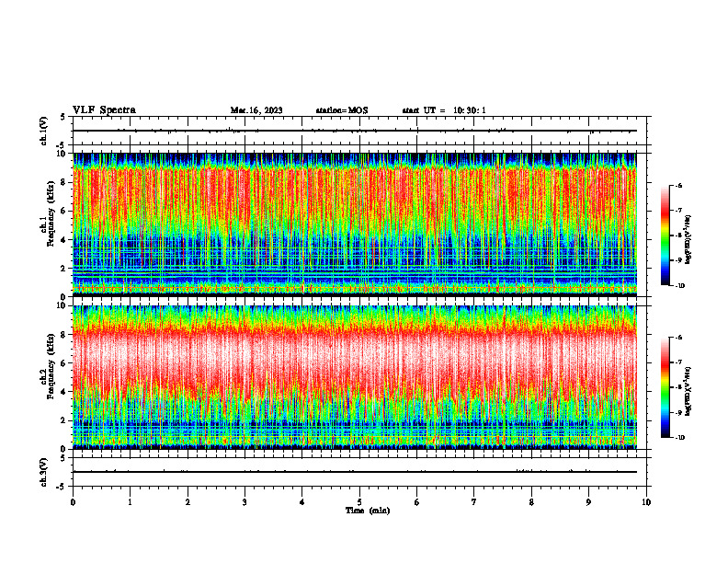Select the "Mar.16, 2023" date text
Viewport: 728px width, 563px height.
[x=256, y=110]
